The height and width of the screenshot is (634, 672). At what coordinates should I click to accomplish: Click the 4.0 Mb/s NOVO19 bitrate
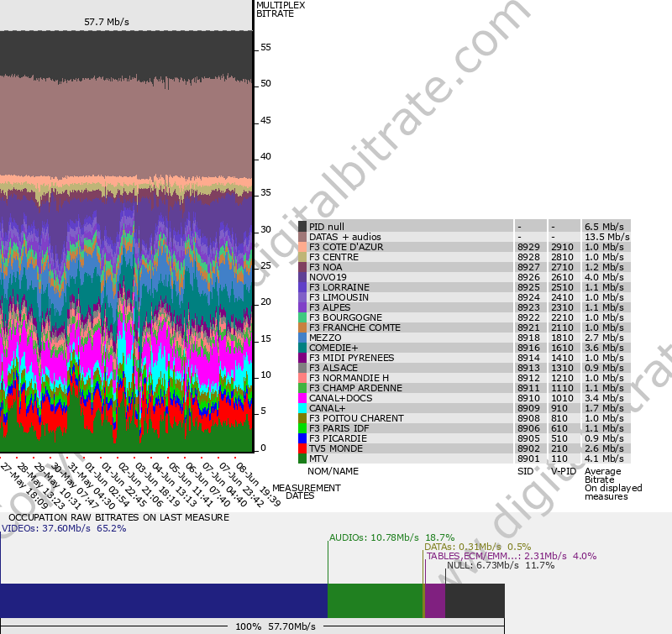pyautogui.click(x=604, y=277)
